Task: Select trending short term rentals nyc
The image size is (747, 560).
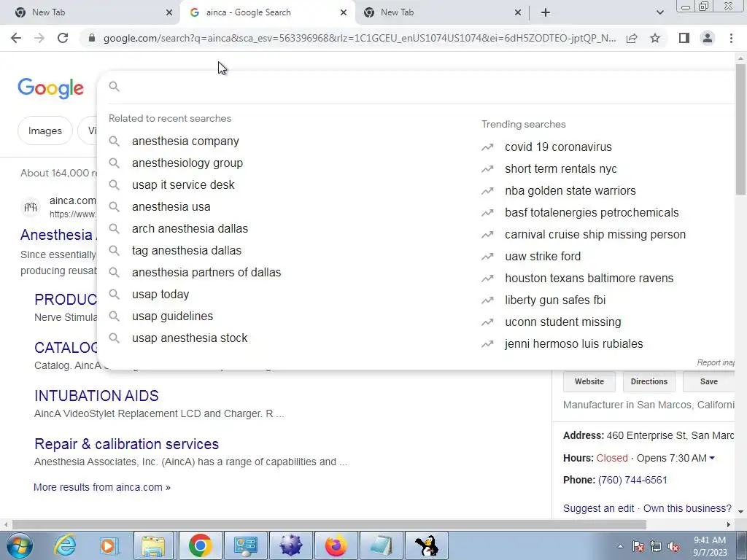Action: point(561,169)
